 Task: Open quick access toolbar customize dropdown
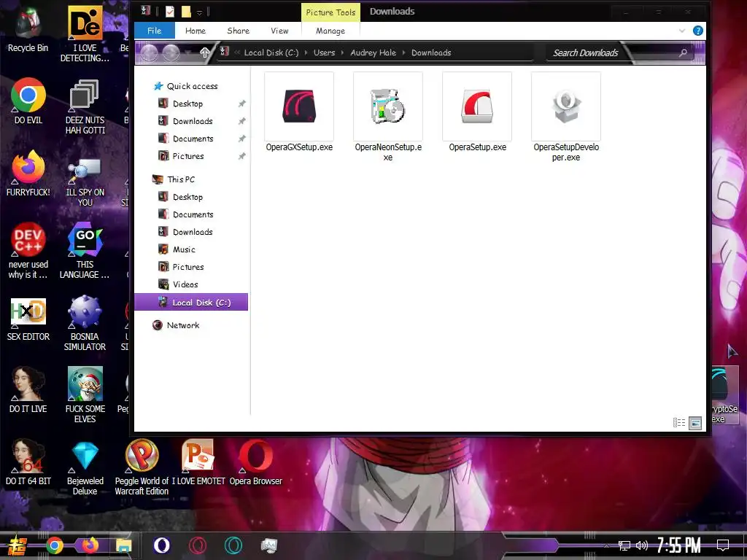200,12
